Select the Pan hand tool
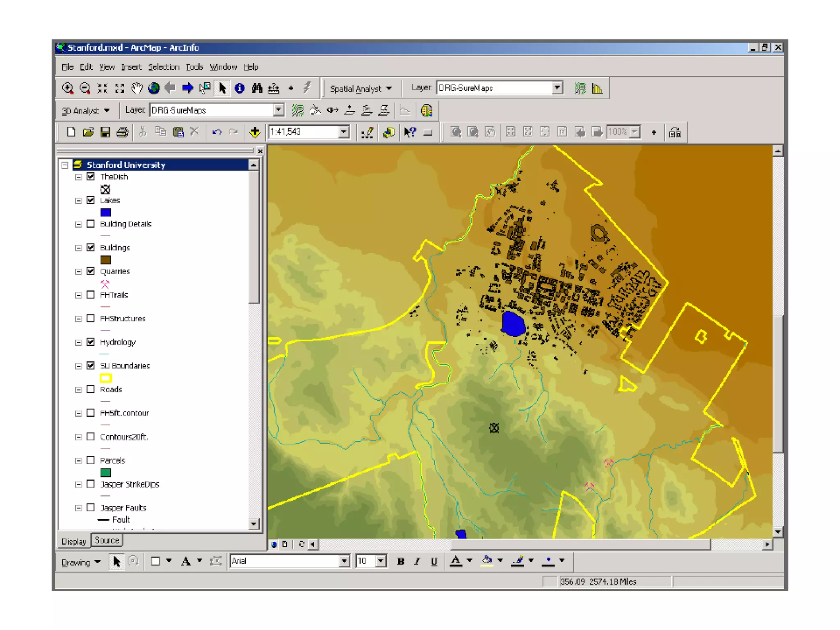The height and width of the screenshot is (630, 840). point(137,88)
